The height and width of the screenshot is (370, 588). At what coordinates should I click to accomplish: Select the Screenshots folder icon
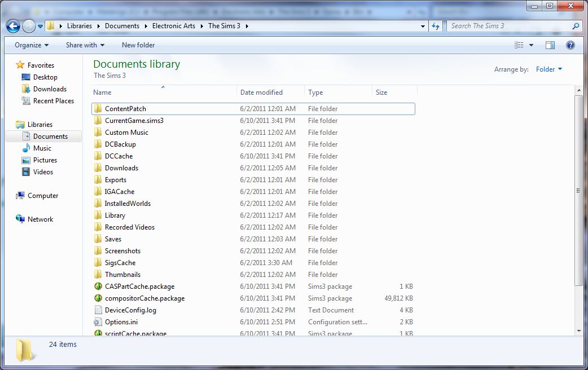tap(98, 251)
